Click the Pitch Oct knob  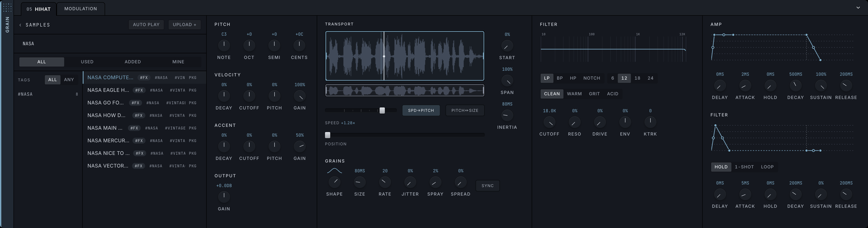[x=249, y=45]
